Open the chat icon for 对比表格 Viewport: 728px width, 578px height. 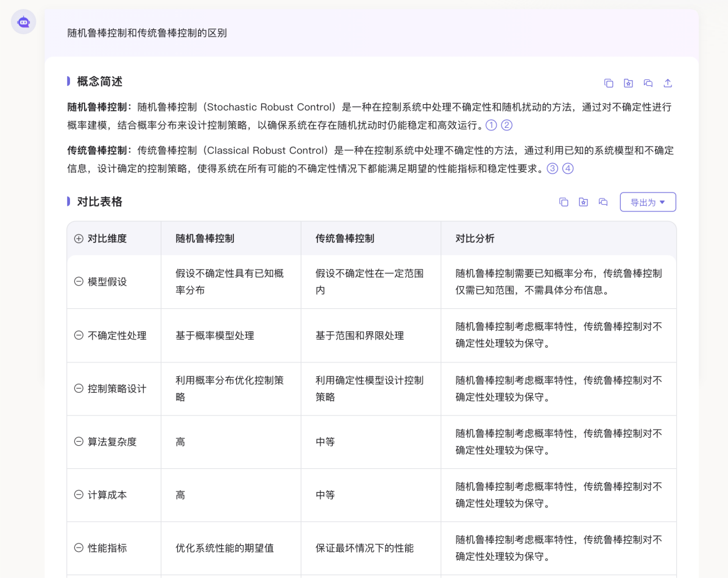pos(603,202)
